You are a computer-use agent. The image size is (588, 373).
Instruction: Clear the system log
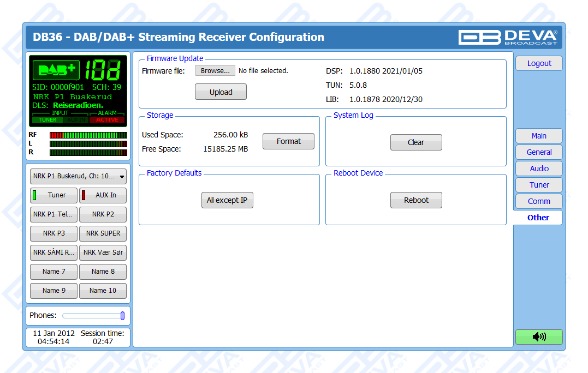415,142
